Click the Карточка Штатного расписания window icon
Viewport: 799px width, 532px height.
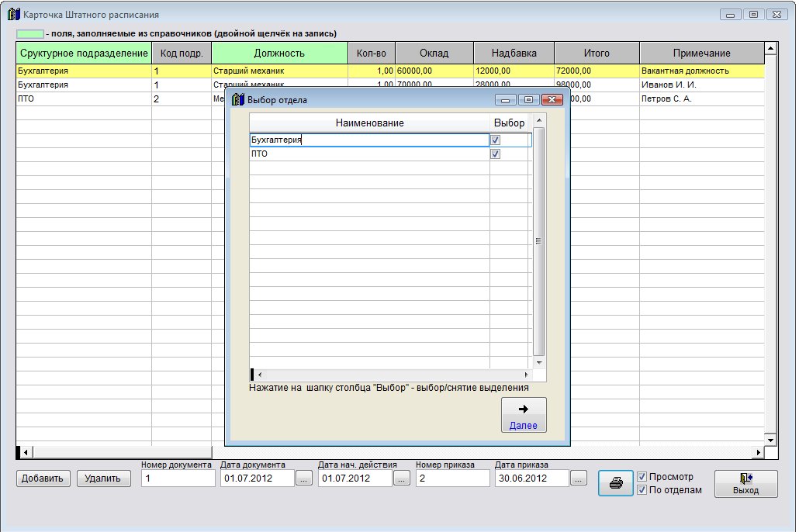click(x=14, y=14)
